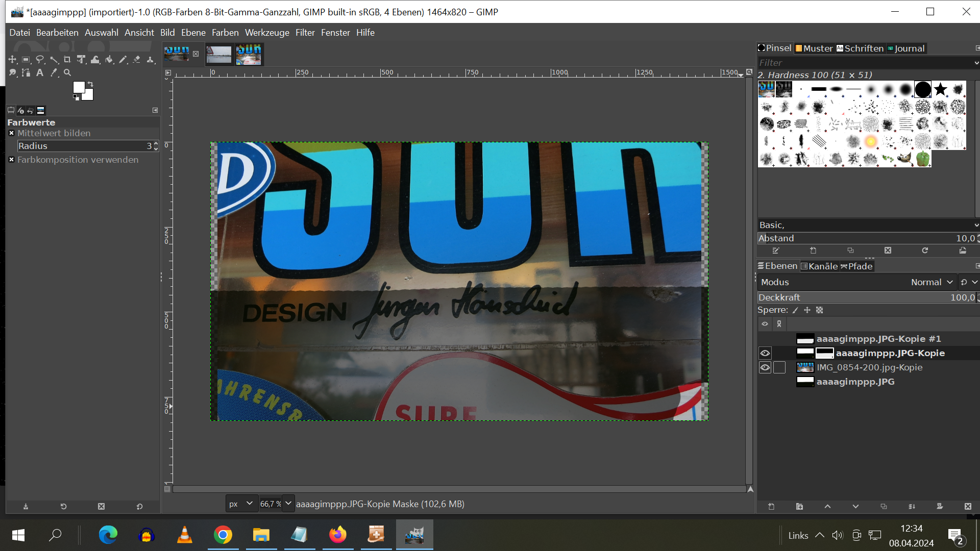Select the Color Picker tool

pos(54,73)
